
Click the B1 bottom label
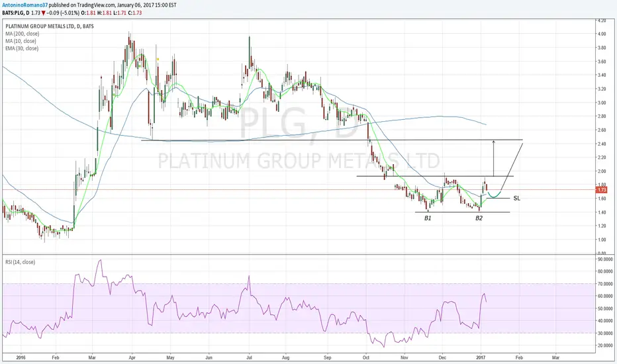coord(428,218)
